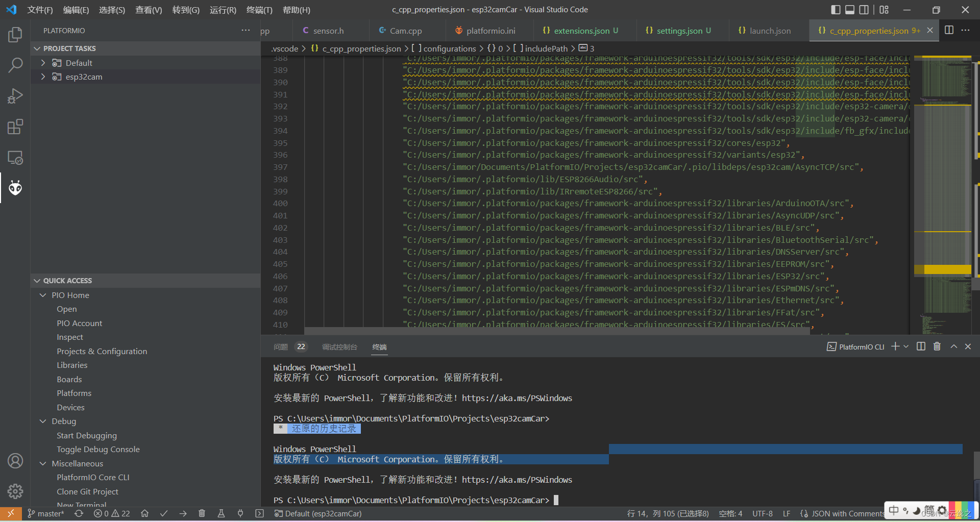This screenshot has width=980, height=522.
Task: Open terminal launch profile dropdown arrow
Action: [x=906, y=346]
